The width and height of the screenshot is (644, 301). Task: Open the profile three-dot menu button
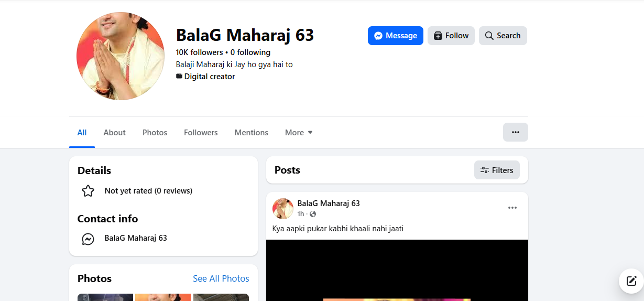click(x=515, y=132)
